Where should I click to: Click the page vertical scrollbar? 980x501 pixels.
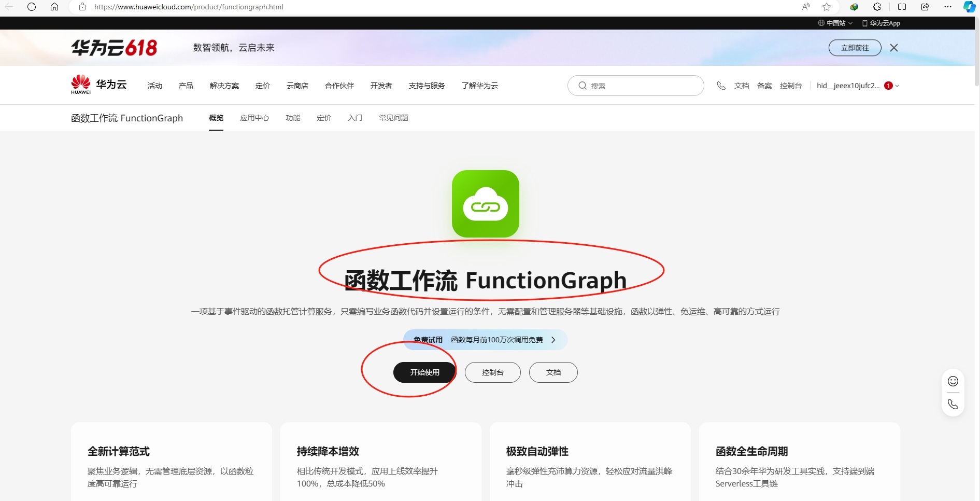point(977,52)
